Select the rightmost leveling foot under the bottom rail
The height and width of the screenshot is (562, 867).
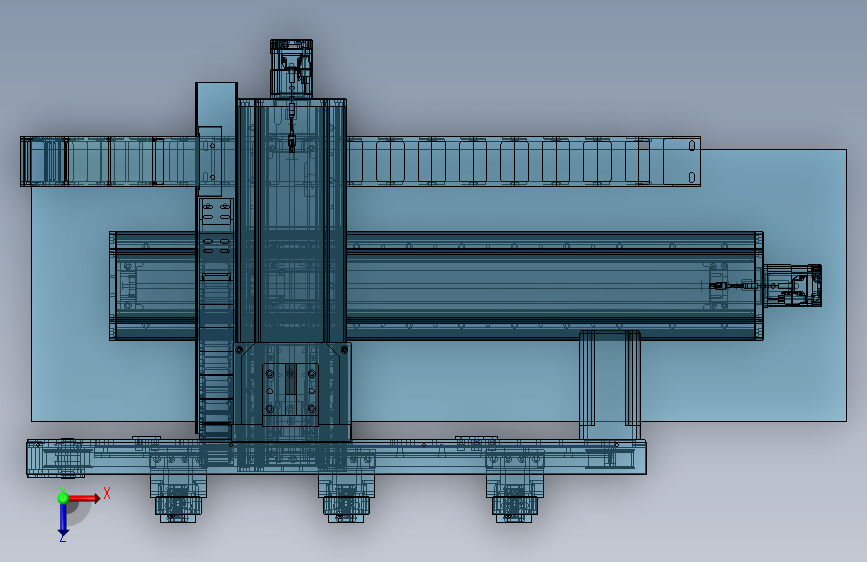514,498
